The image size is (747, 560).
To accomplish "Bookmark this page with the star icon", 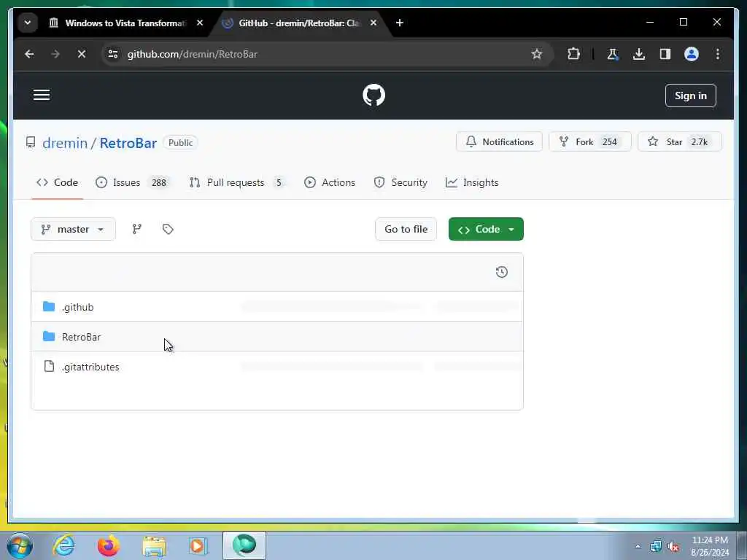I will click(536, 54).
